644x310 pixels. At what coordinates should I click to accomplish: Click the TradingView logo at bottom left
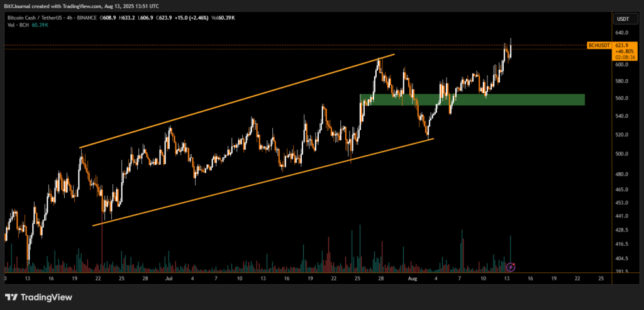pyautogui.click(x=39, y=297)
